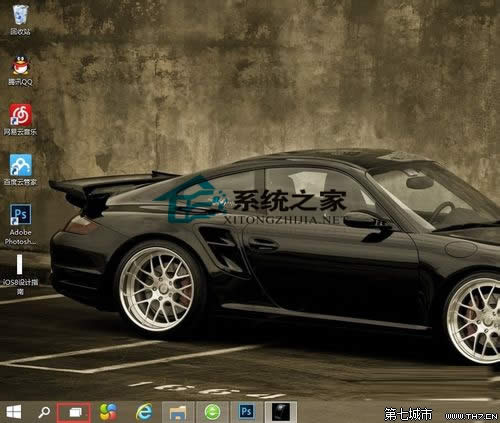The image size is (500, 423).
Task: Open the iOS8 design guide file
Action: (20, 275)
